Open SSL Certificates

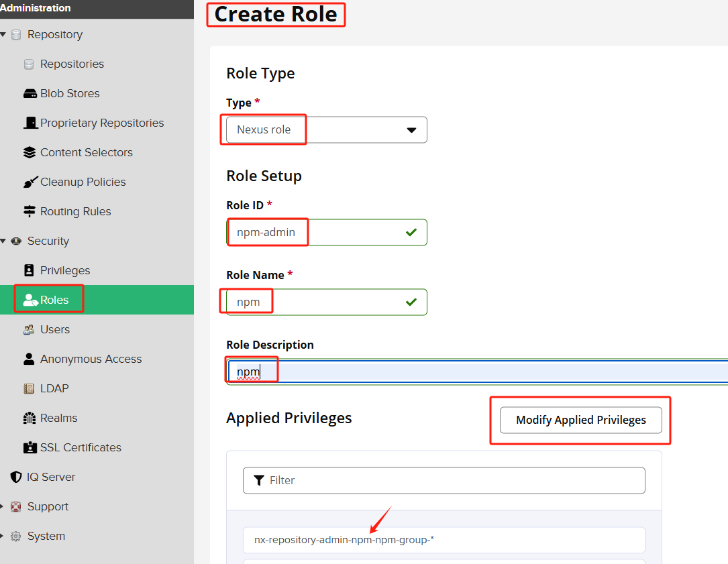pos(81,447)
